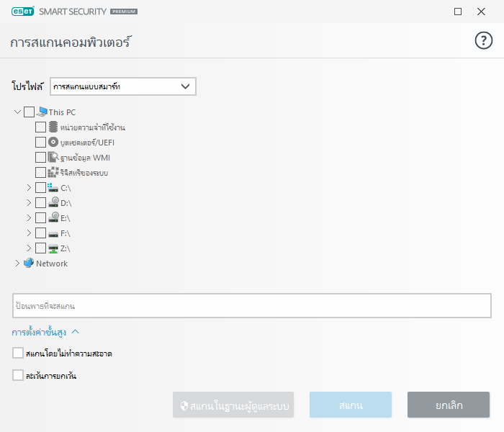
Task: Click the E:\ drive icon
Action: (53, 217)
